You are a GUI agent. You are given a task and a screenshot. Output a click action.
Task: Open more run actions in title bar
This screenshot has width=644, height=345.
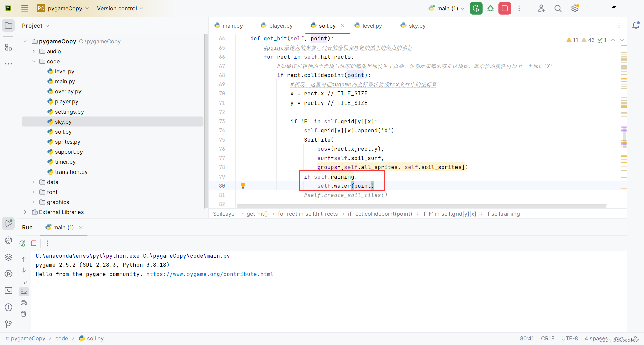point(519,8)
